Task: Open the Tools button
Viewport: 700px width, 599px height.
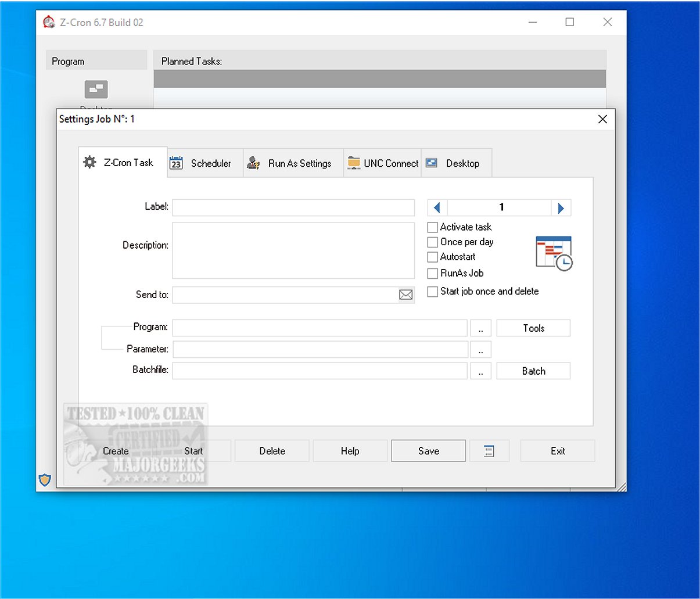Action: point(533,328)
